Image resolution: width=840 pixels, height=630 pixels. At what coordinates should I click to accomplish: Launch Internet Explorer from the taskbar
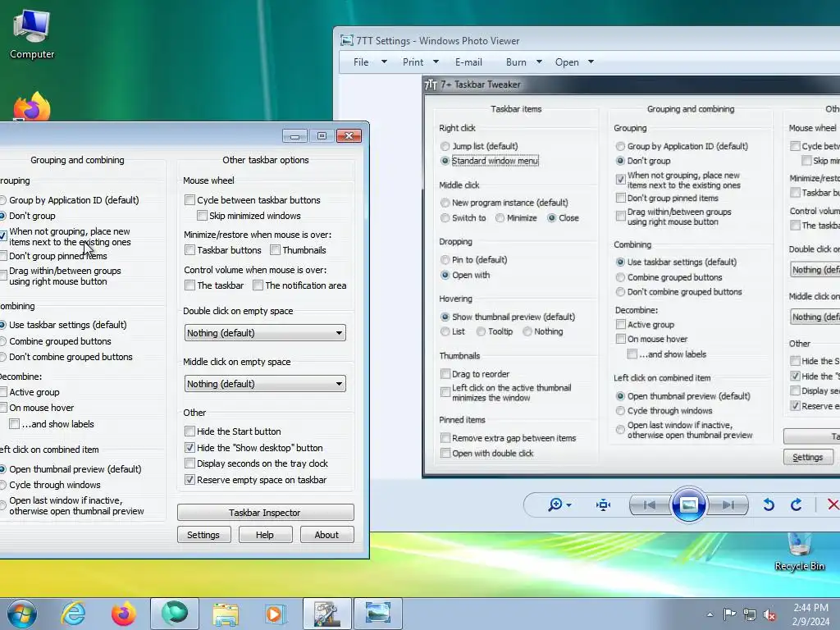[73, 614]
